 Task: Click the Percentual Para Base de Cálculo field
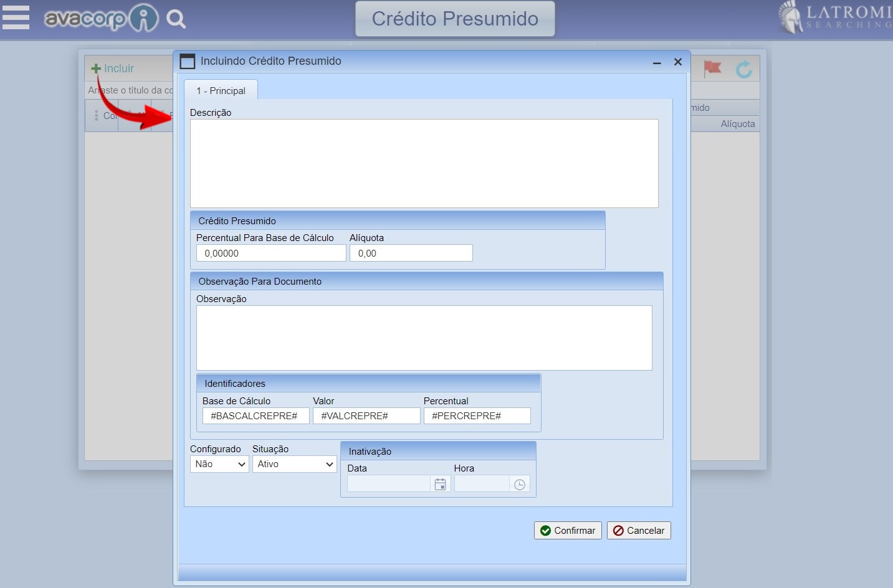tap(270, 253)
